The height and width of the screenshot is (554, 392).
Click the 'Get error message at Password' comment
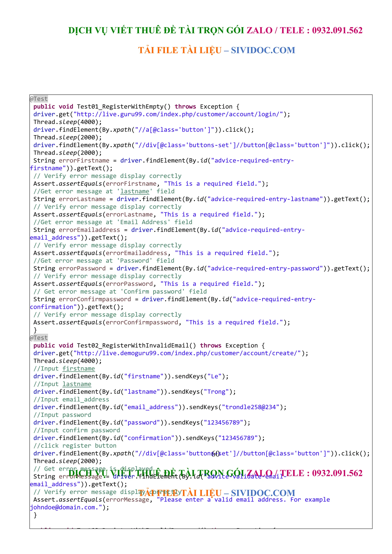[104, 261]
